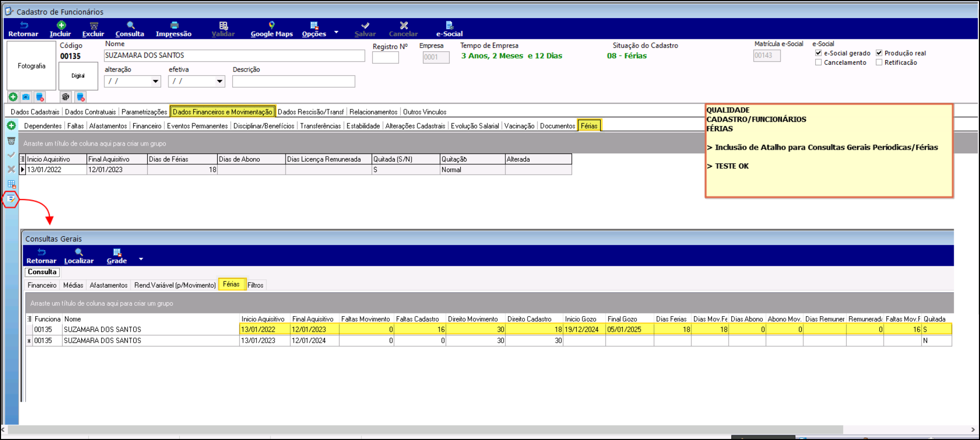The height and width of the screenshot is (440, 980).
Task: Click the Opções grid icon
Action: (314, 25)
